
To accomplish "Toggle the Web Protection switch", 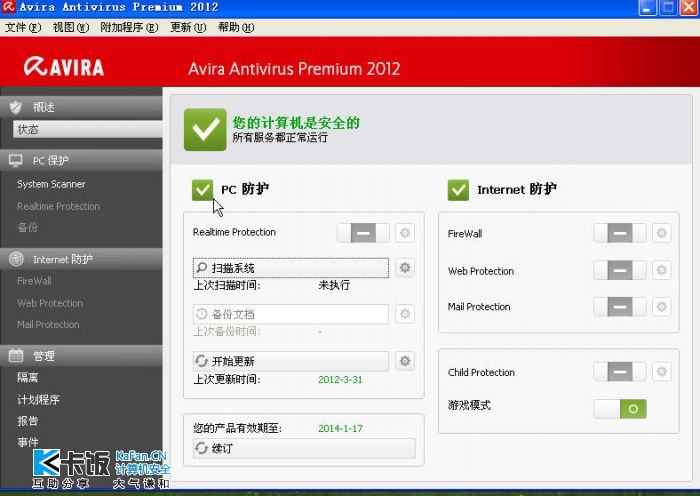I will [620, 270].
